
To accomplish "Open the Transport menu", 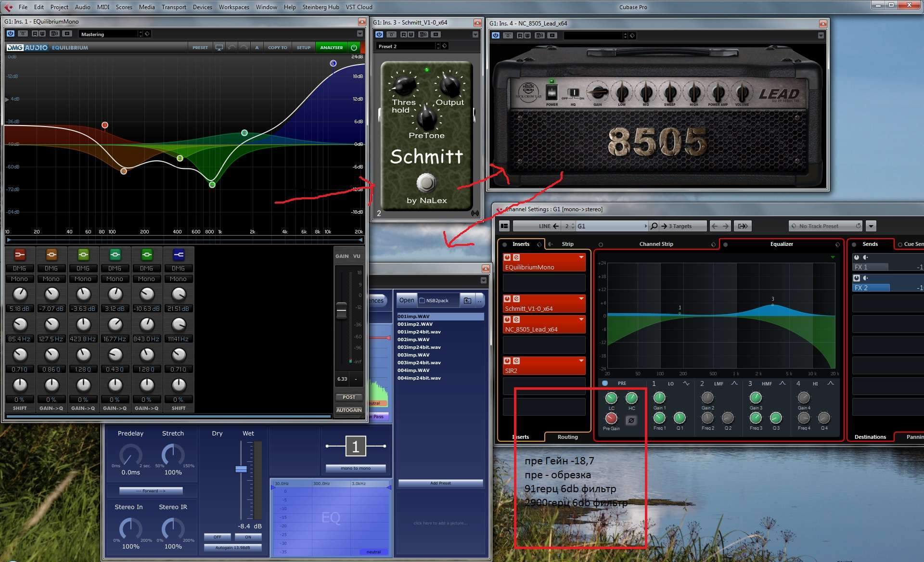I will coord(173,7).
